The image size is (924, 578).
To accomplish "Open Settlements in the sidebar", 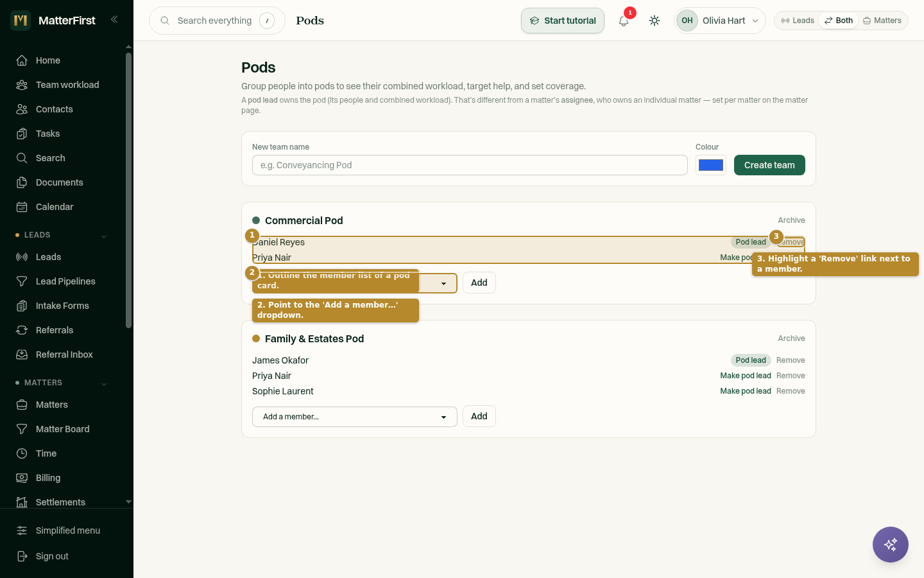I will [62, 501].
